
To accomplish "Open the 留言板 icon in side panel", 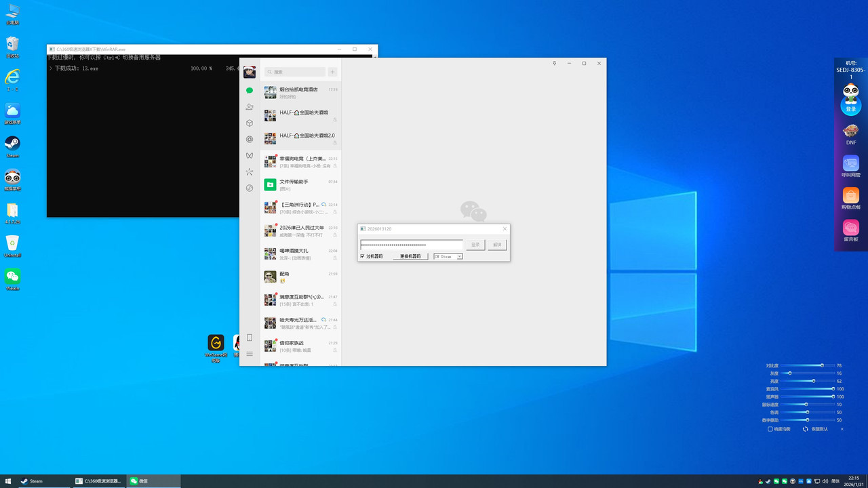I will point(851,230).
